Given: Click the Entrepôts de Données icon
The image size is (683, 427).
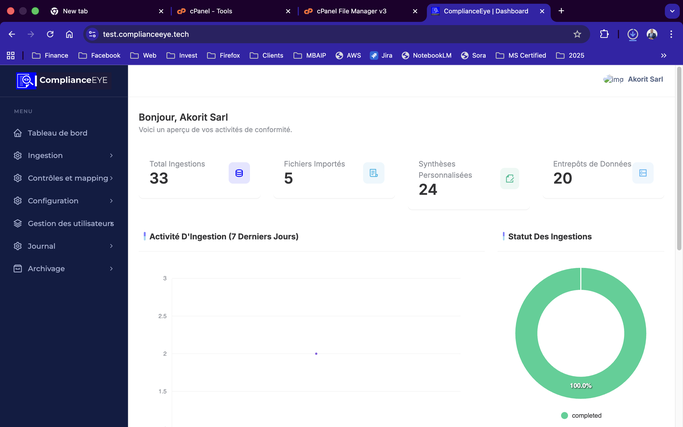Looking at the screenshot, I should 643,173.
